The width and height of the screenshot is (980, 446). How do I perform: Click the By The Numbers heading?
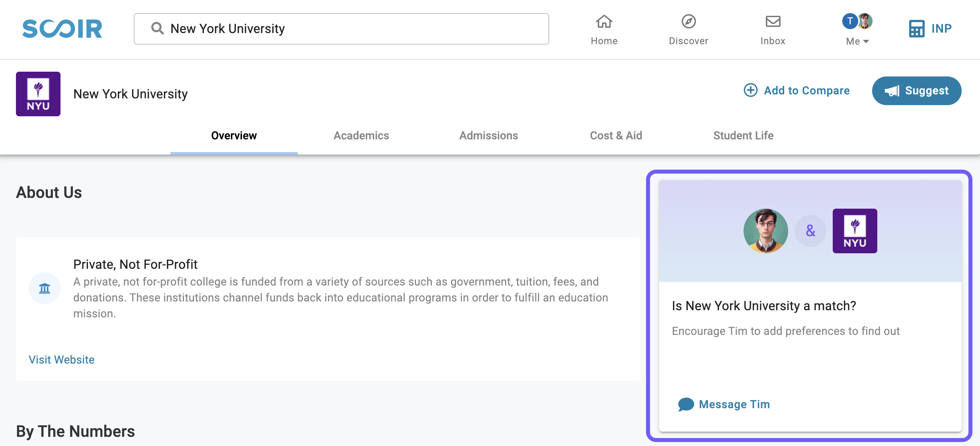[76, 431]
